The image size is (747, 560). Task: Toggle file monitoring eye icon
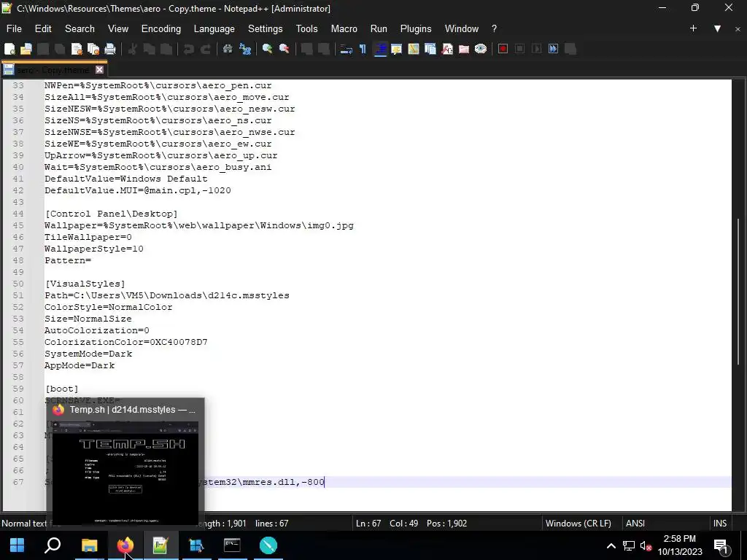pyautogui.click(x=481, y=49)
